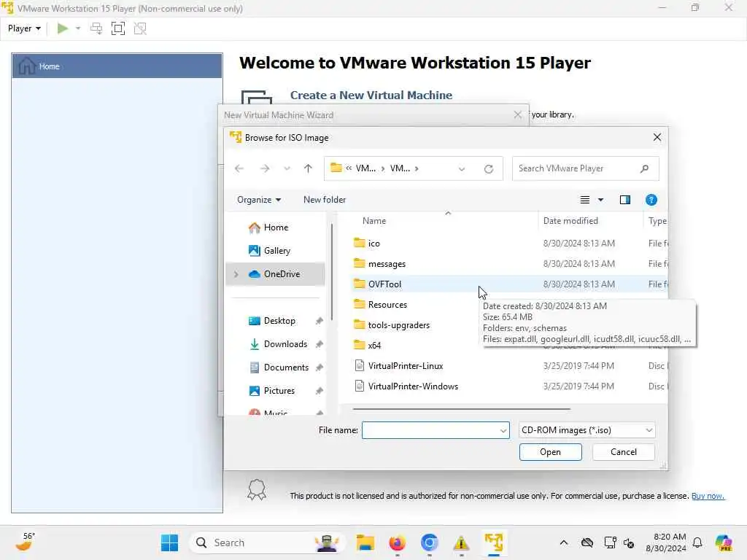Click the blue help question icon
The height and width of the screenshot is (560, 747).
651,200
